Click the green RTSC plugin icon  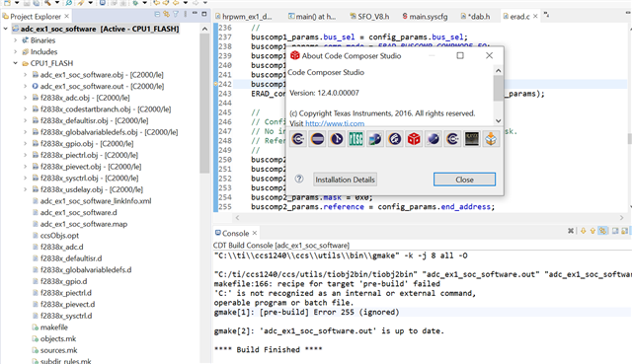pos(355,139)
